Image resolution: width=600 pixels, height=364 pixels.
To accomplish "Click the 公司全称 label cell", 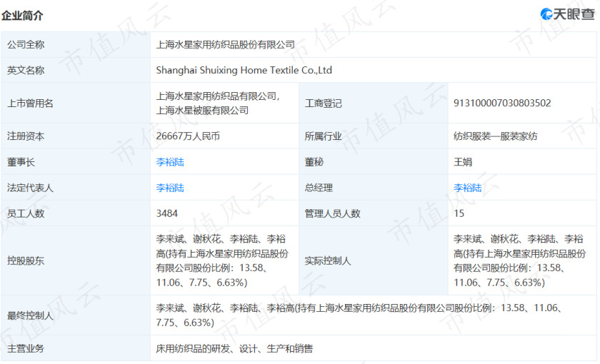I will [76, 45].
